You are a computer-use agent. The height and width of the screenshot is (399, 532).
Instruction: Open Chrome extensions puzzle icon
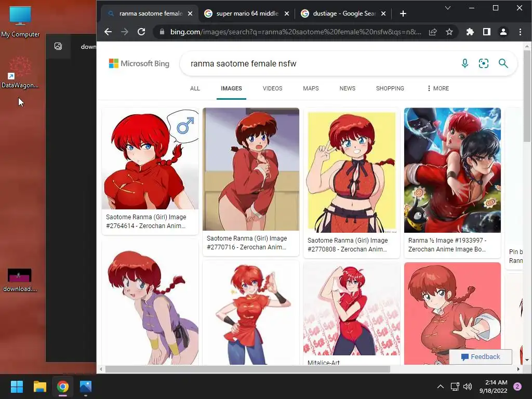point(470,32)
